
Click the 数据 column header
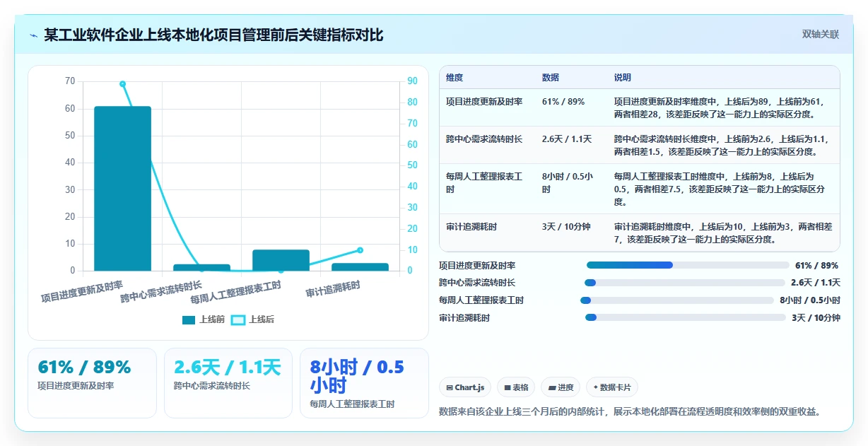(x=551, y=78)
